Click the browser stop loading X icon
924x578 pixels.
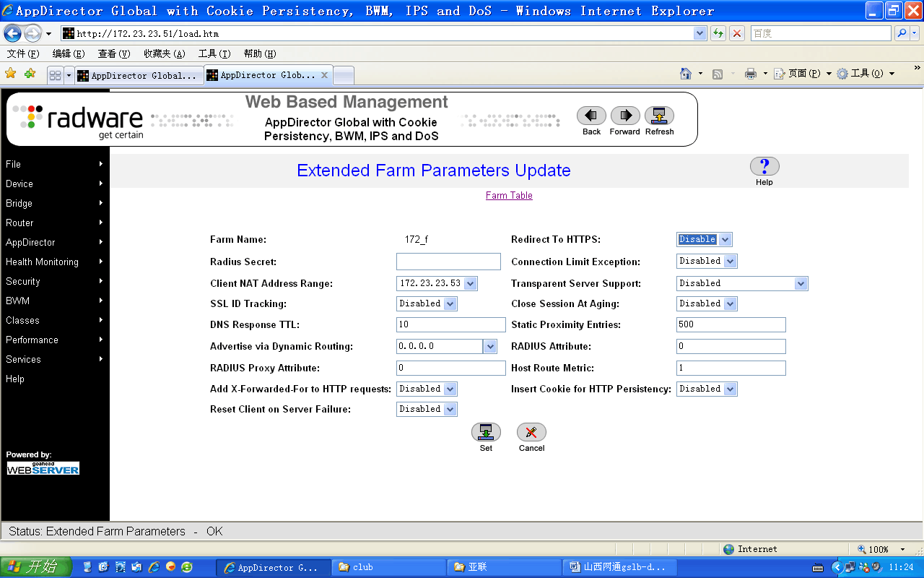[737, 33]
